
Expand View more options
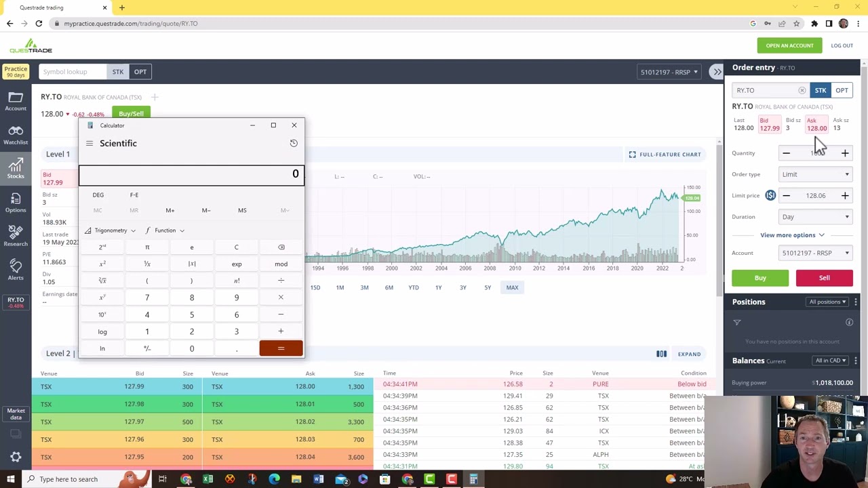[792, 235]
